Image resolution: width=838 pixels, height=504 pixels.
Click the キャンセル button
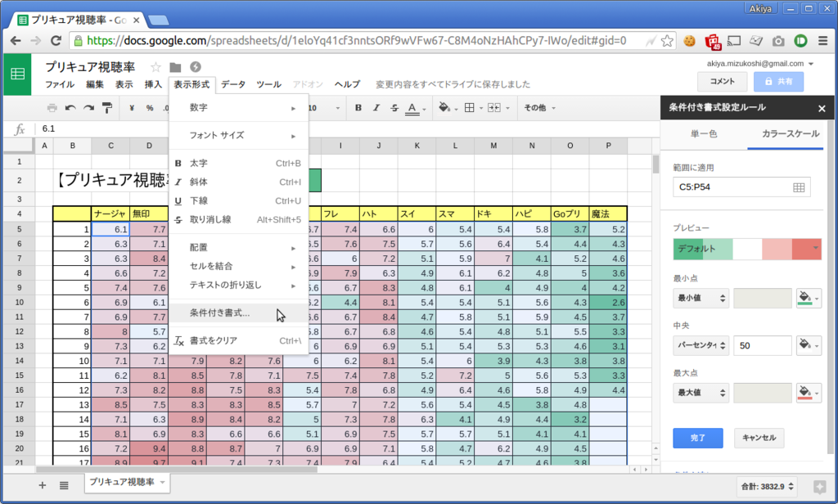pyautogui.click(x=759, y=438)
